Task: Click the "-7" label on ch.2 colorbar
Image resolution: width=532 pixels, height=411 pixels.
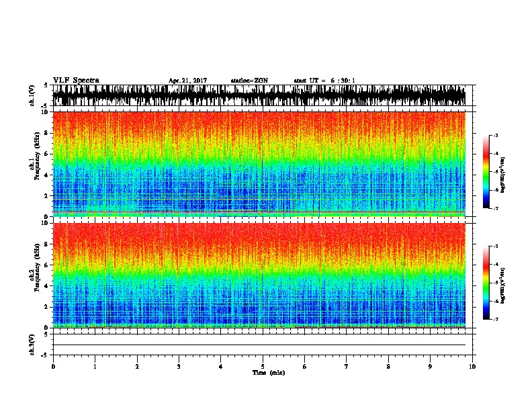Action: 496,320
